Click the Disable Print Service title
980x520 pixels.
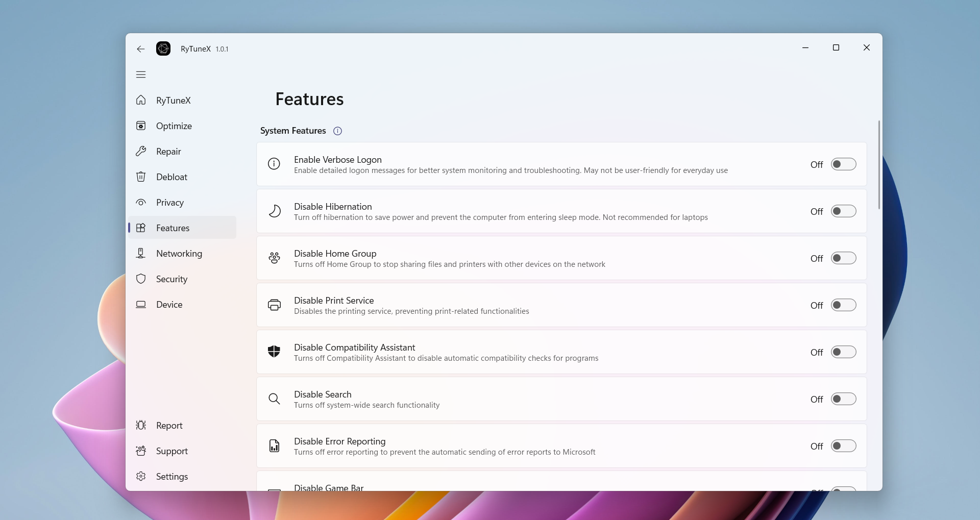click(x=334, y=301)
